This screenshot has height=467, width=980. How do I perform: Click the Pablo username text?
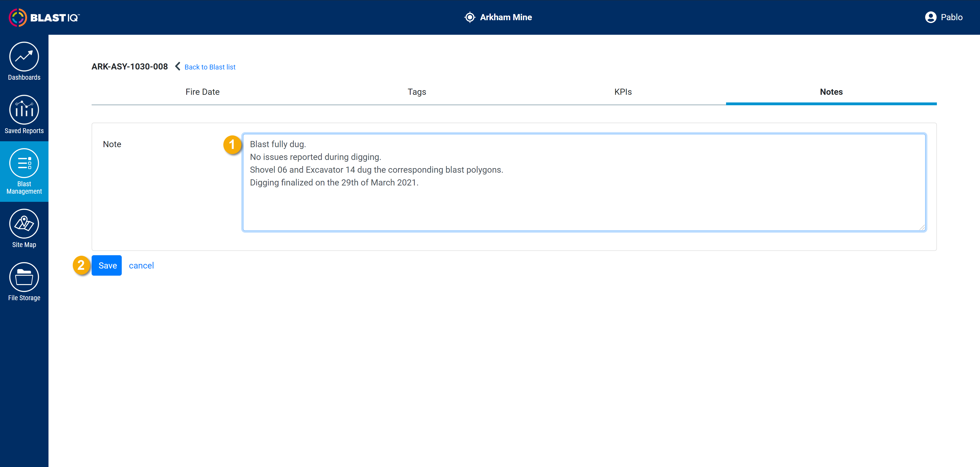coord(951,18)
